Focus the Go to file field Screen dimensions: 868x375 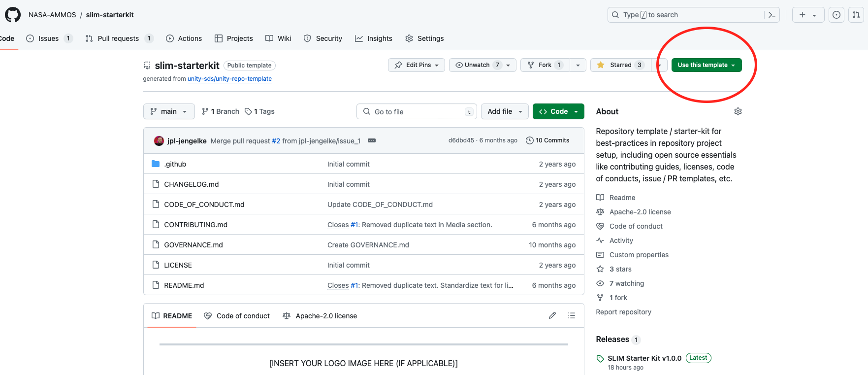coord(417,111)
